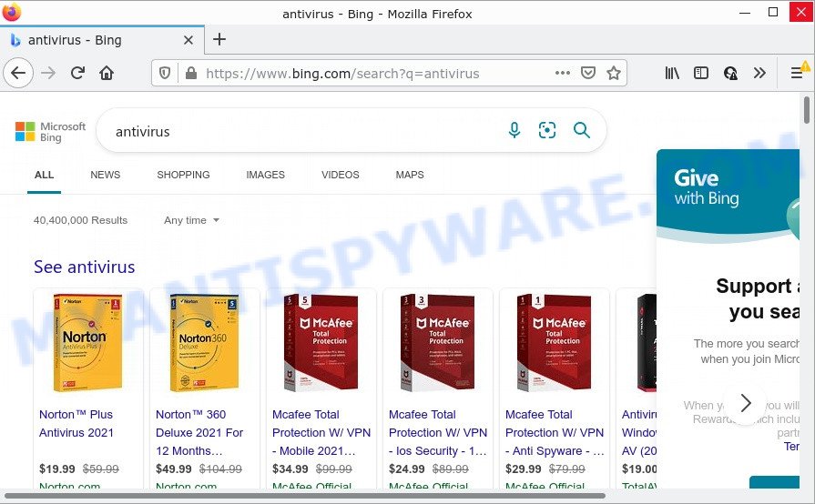The height and width of the screenshot is (504, 815).
Task: Open tracking protection shield info
Action: [165, 73]
